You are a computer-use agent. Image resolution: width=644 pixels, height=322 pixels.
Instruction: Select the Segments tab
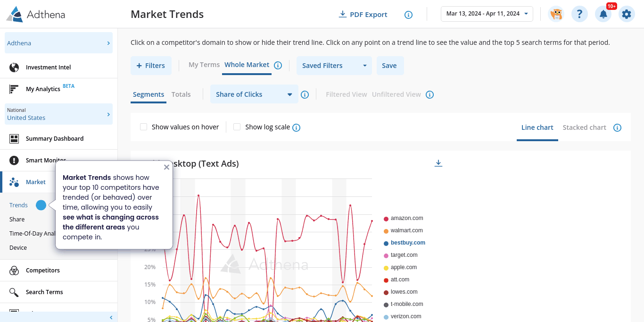click(149, 94)
